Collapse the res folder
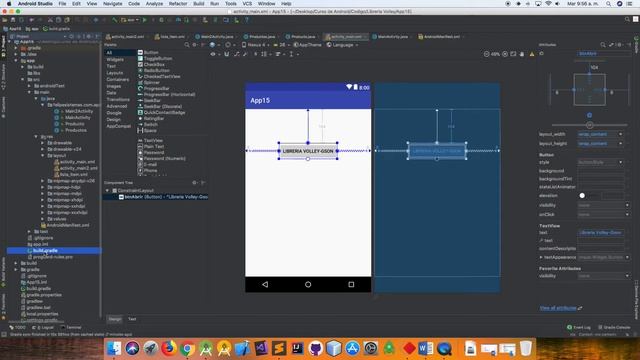 (36, 136)
